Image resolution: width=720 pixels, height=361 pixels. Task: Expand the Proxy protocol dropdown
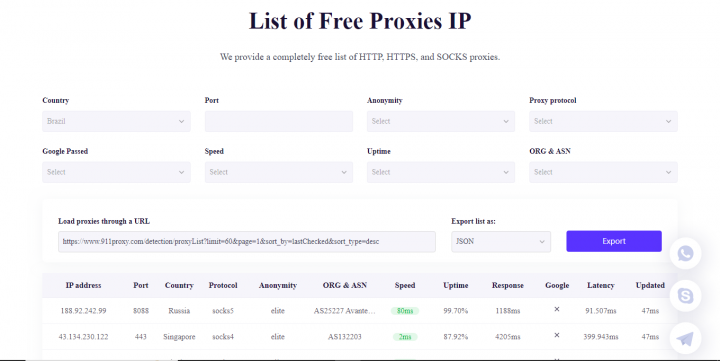603,121
